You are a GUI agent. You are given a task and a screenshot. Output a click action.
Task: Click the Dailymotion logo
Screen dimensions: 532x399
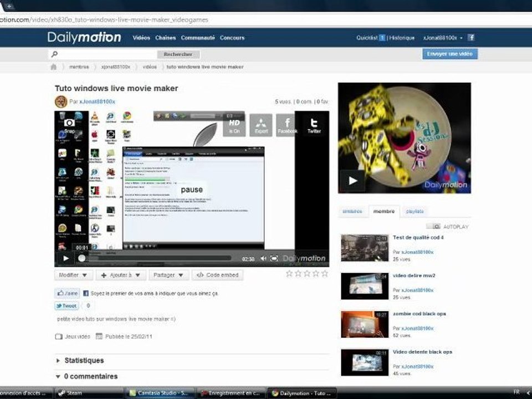84,37
